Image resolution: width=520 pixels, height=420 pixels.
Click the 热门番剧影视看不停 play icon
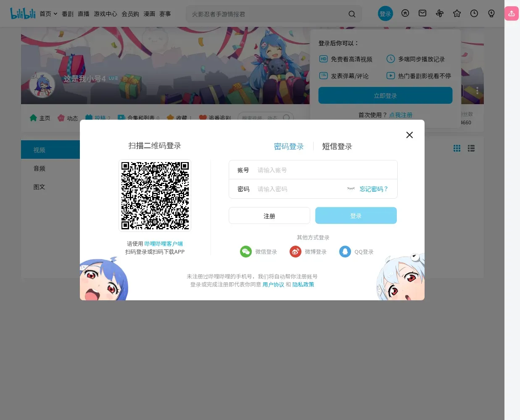391,76
